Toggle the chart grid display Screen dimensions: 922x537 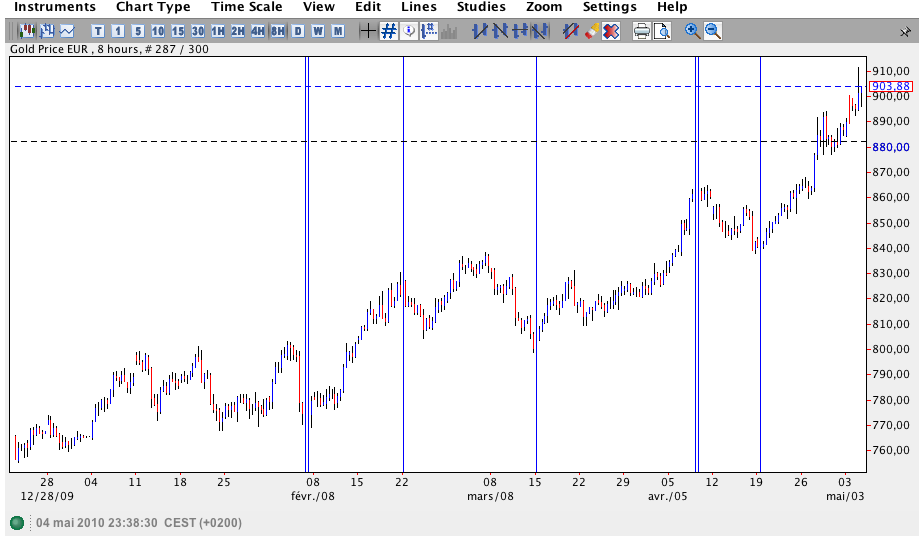click(388, 31)
